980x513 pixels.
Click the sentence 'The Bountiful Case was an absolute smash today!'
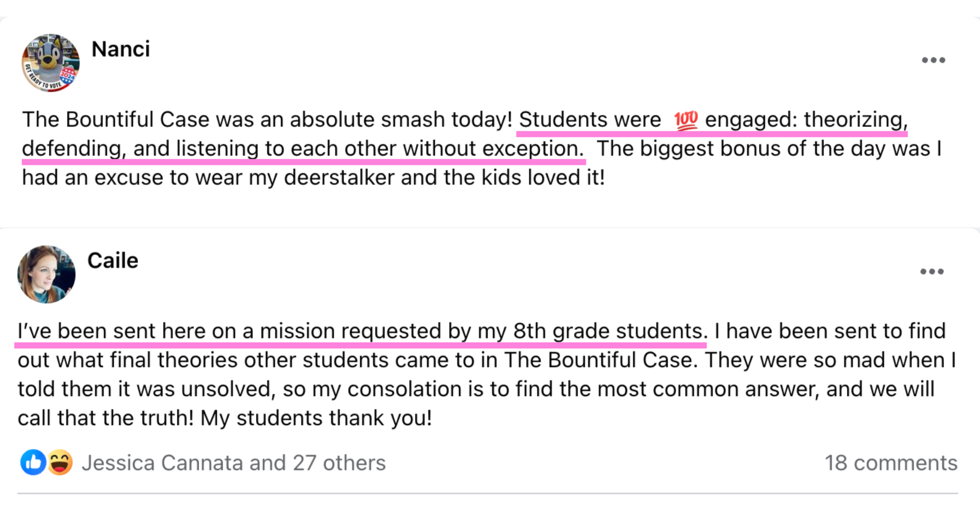[267, 119]
